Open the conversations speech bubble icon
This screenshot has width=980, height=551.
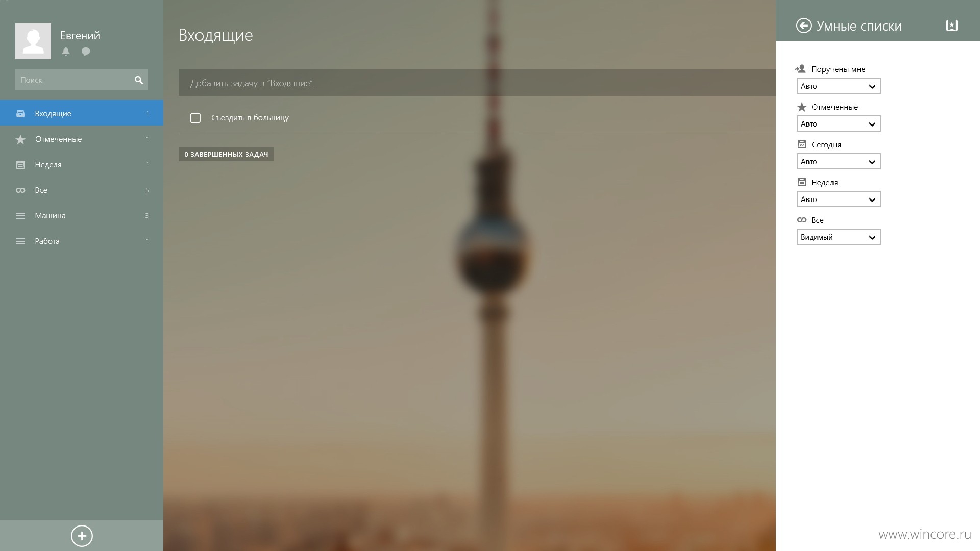tap(86, 52)
